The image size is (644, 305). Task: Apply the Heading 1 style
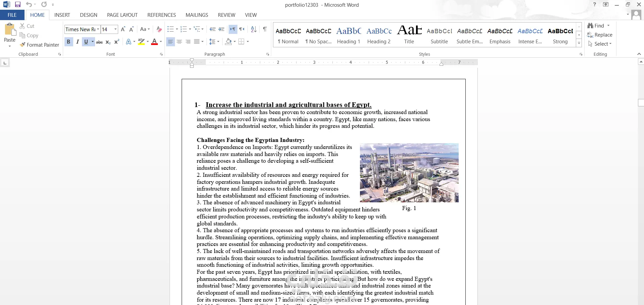pyautogui.click(x=349, y=35)
